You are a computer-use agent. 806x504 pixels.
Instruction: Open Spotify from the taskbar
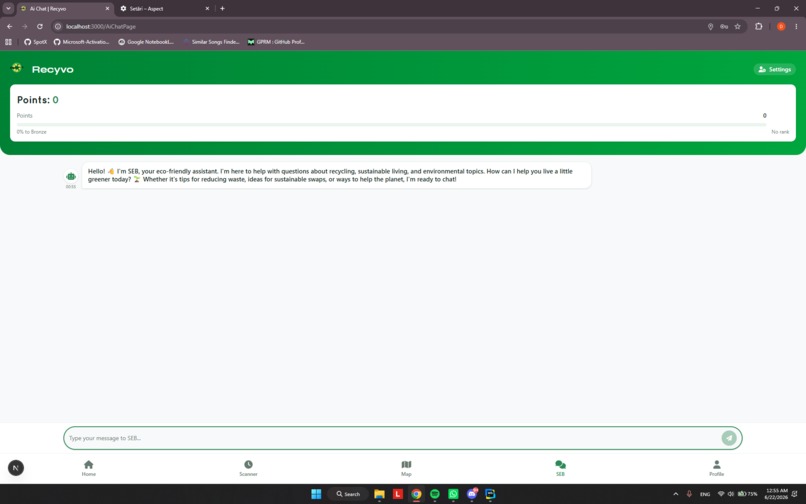point(435,494)
